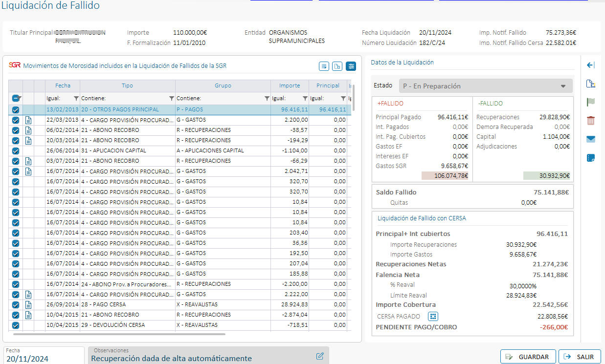Toggle the select-all checkbox in grid header
Screen dimensions: 605x364
[x=15, y=98]
